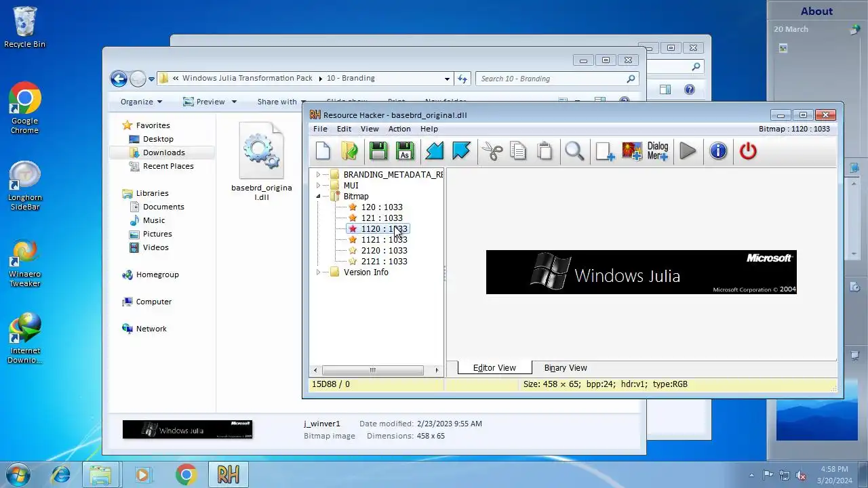
Task: Click Desktop in Favorites list
Action: [x=158, y=139]
